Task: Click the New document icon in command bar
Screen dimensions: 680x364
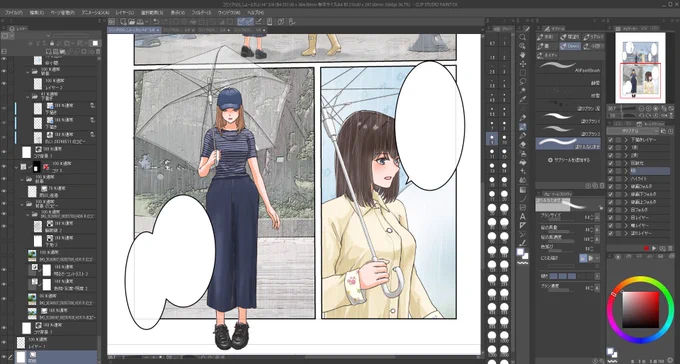Action: coord(124,21)
